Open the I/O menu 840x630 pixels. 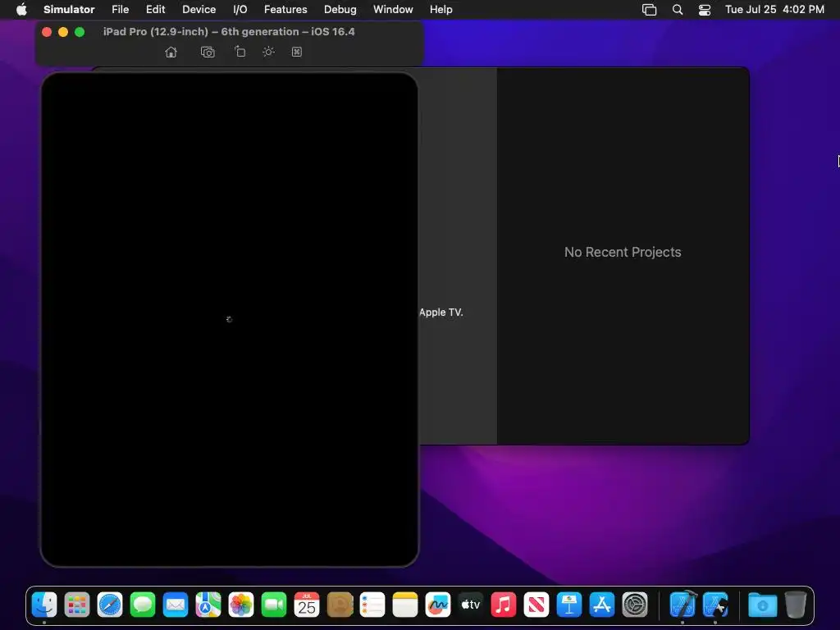(240, 9)
